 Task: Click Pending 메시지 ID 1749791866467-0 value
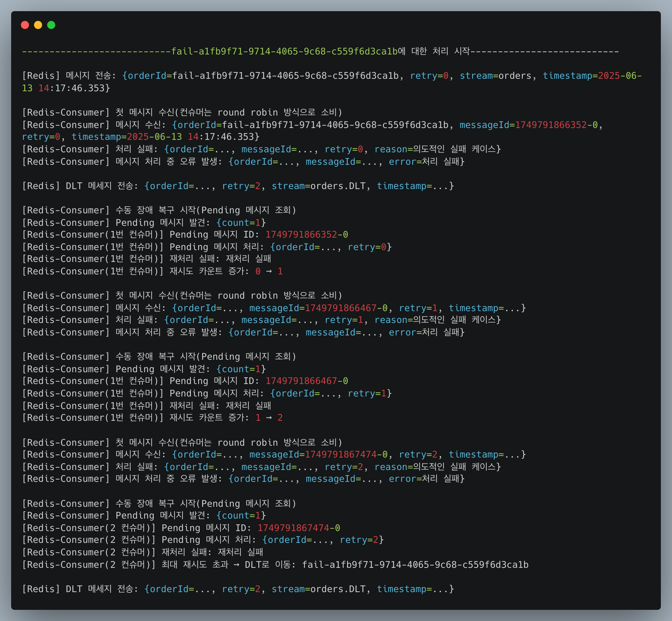pyautogui.click(x=306, y=381)
